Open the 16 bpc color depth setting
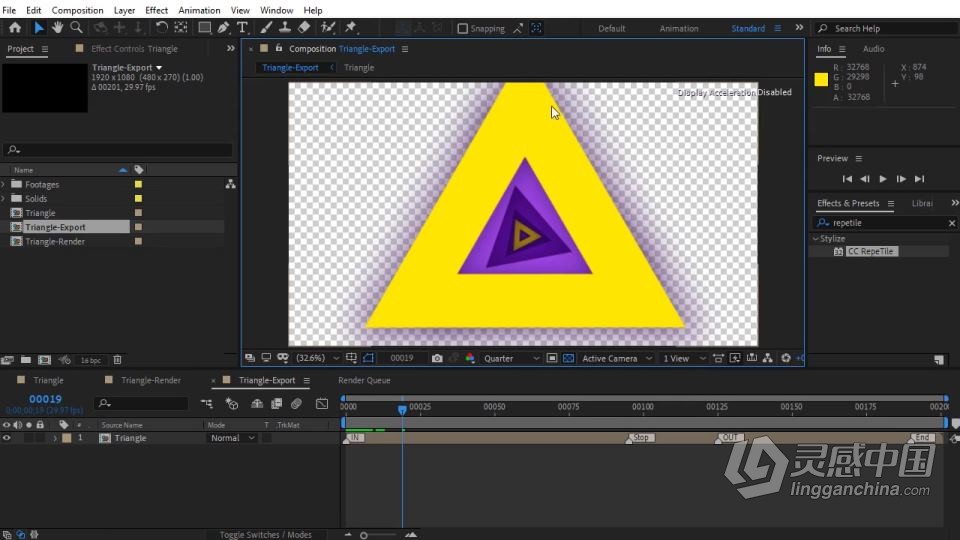This screenshot has height=540, width=960. [91, 361]
